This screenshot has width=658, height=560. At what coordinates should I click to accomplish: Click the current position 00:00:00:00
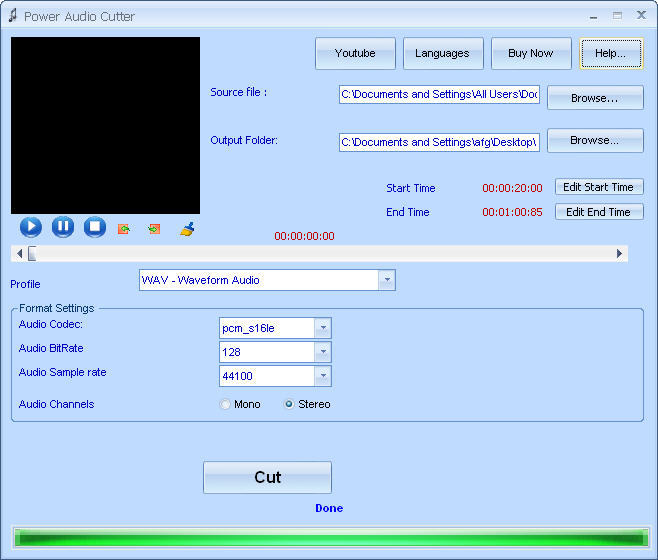point(305,236)
